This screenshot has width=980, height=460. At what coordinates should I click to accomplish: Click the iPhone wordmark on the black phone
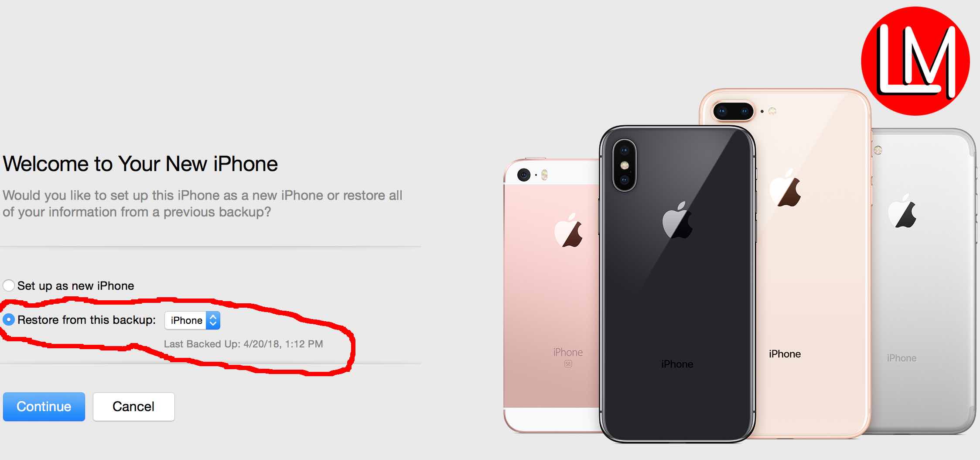click(x=677, y=364)
